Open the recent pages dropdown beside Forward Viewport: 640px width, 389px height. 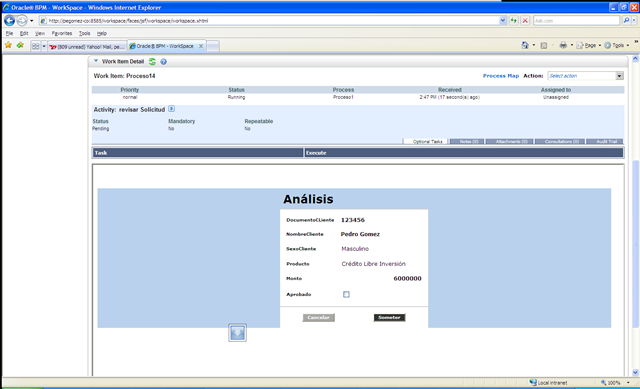pos(31,21)
